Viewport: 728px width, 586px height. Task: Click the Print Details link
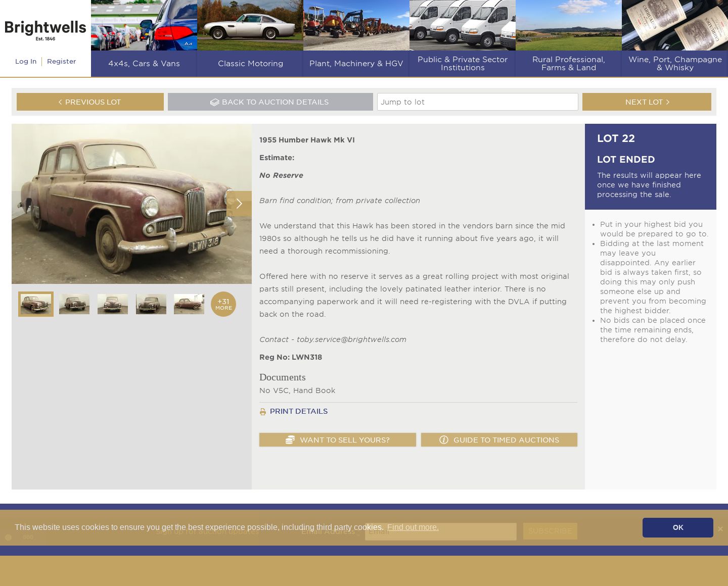(x=299, y=411)
